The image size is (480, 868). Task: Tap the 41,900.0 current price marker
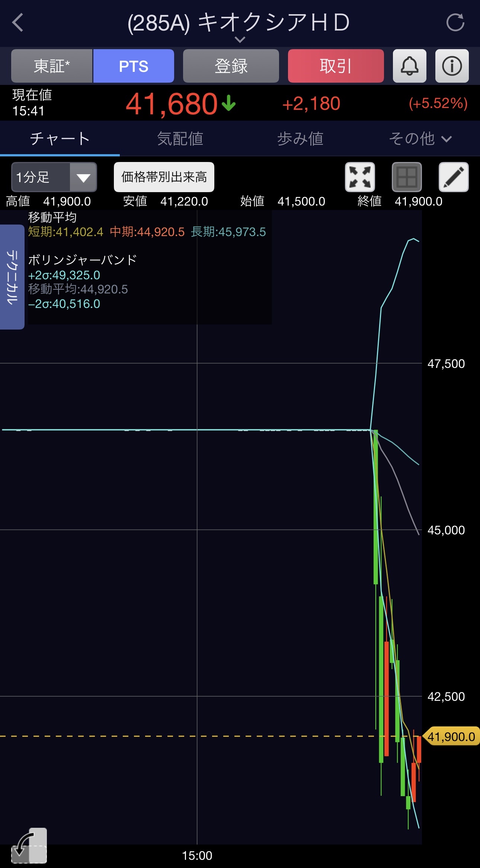451,737
